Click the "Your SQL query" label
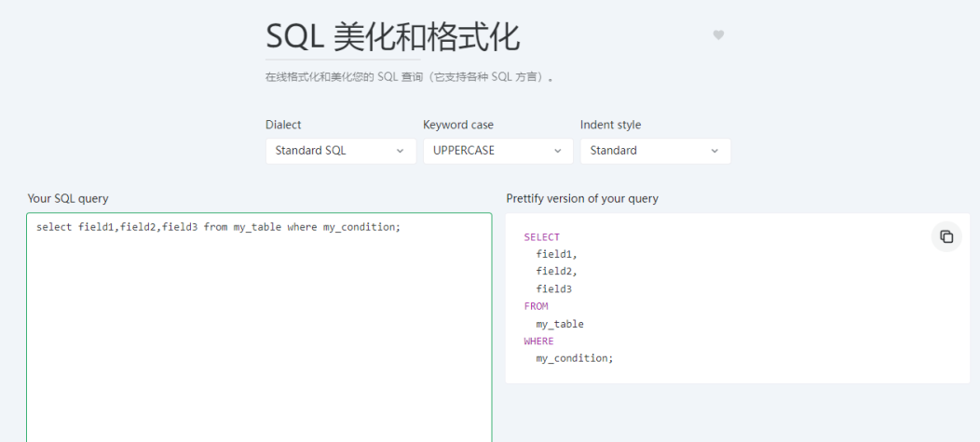 pyautogui.click(x=68, y=198)
